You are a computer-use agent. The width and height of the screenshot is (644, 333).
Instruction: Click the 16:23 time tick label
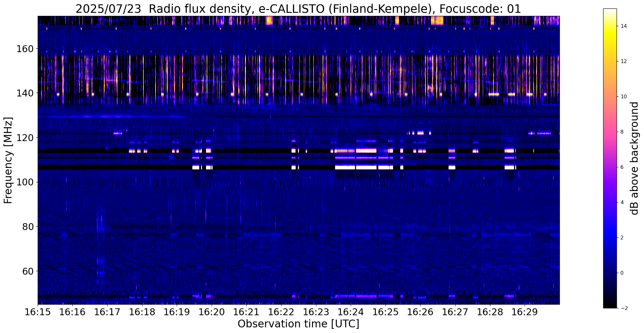pos(316,312)
